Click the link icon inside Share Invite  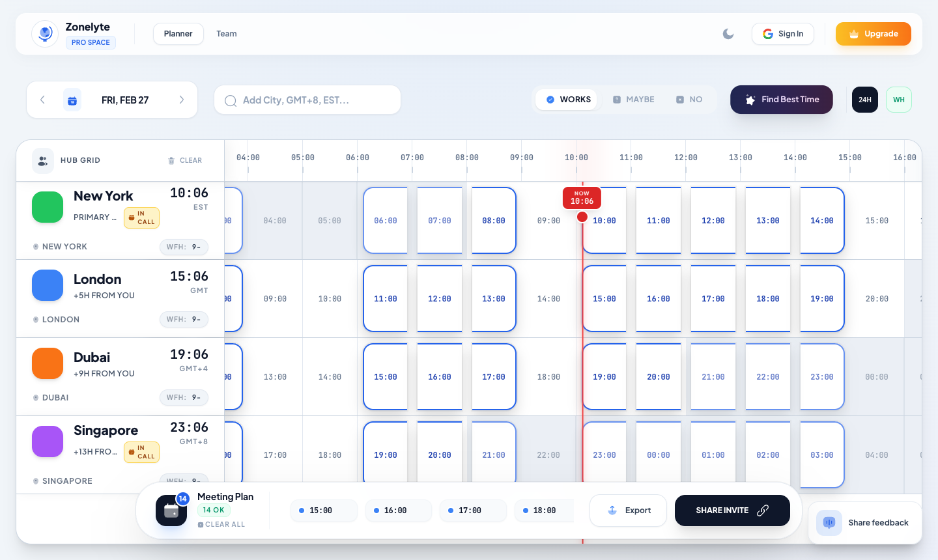762,511
